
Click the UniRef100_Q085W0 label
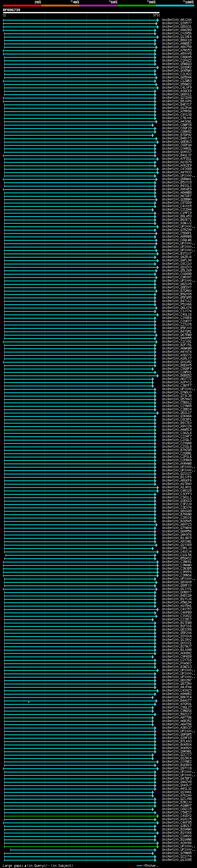(x=177, y=71)
